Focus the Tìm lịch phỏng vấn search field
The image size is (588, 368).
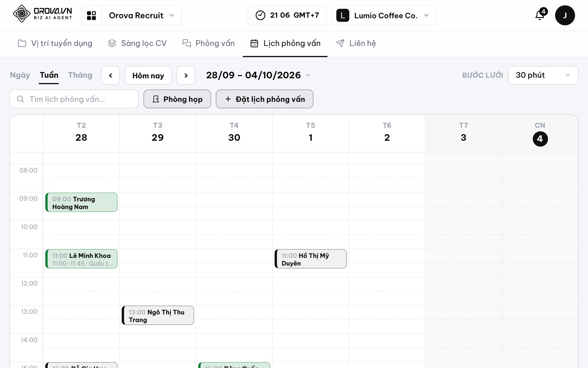[x=74, y=99]
